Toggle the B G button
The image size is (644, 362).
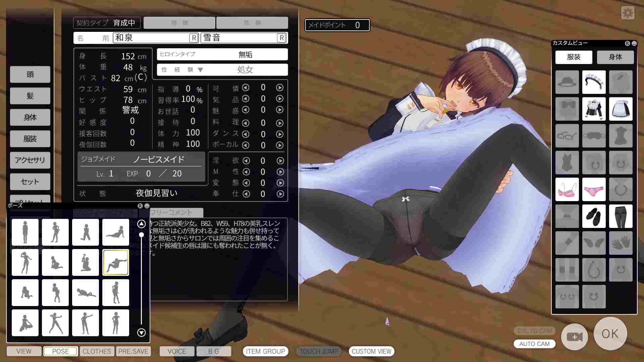point(214,351)
